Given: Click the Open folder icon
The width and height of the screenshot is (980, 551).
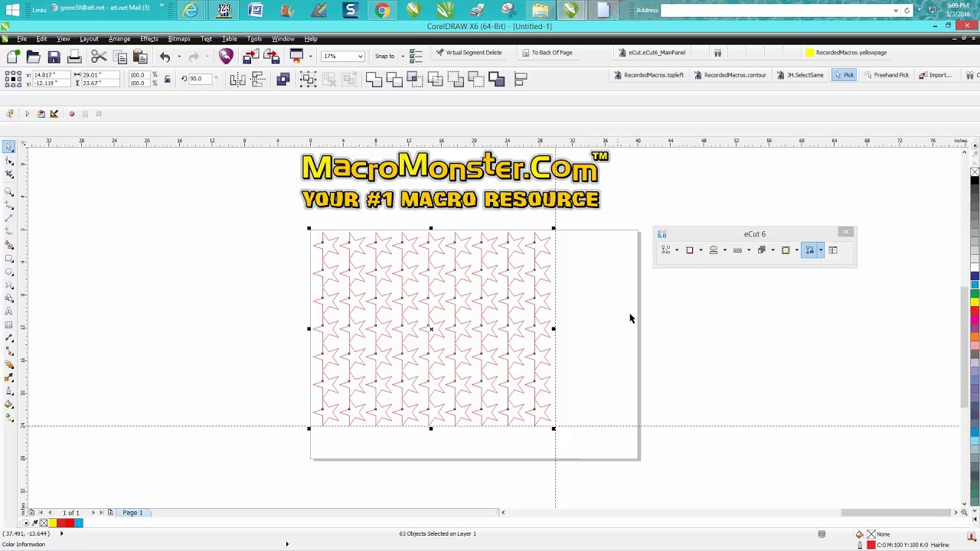Looking at the screenshot, I should [33, 57].
